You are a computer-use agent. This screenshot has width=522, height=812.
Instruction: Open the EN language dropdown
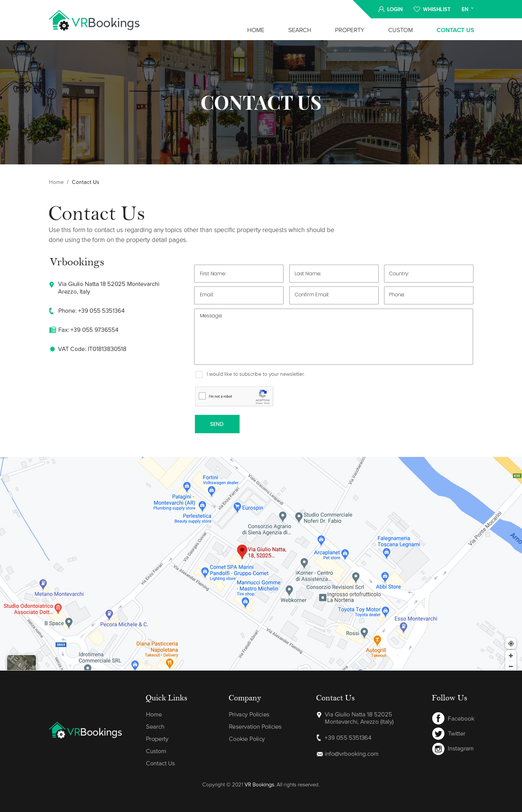pyautogui.click(x=467, y=9)
